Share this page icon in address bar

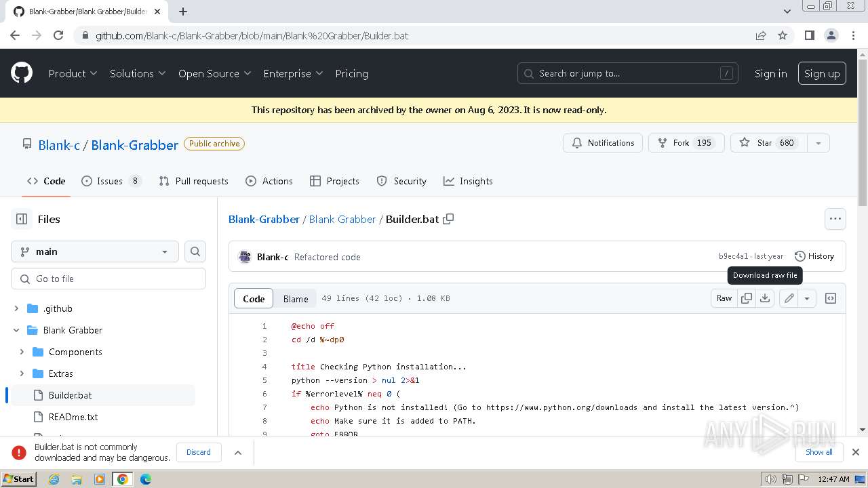[x=761, y=35]
